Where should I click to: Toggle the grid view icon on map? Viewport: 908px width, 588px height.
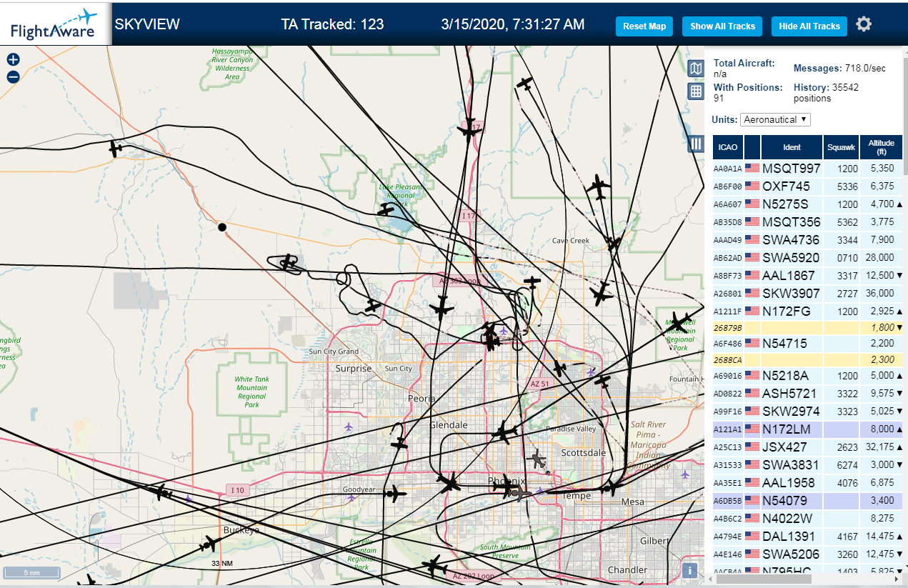pos(696,91)
